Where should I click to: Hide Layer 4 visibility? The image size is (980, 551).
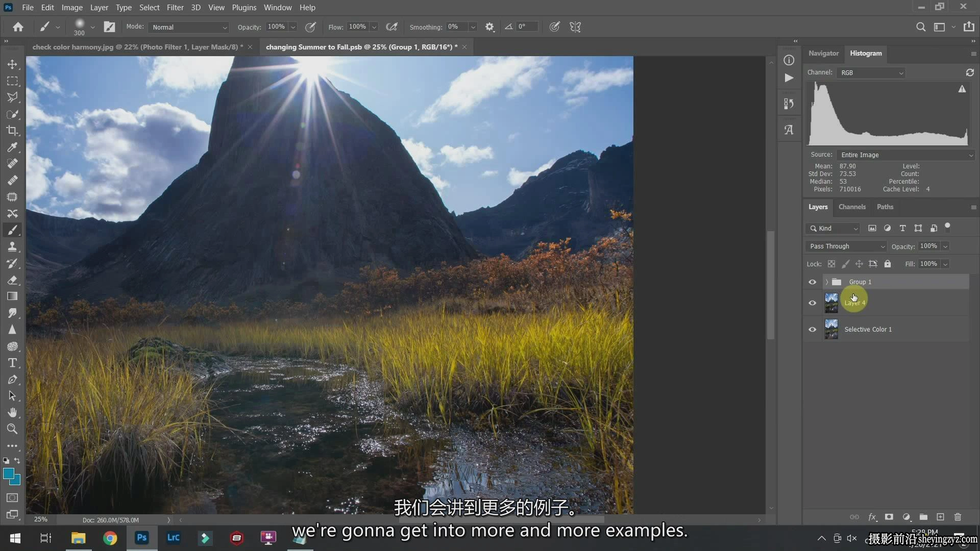pyautogui.click(x=812, y=303)
